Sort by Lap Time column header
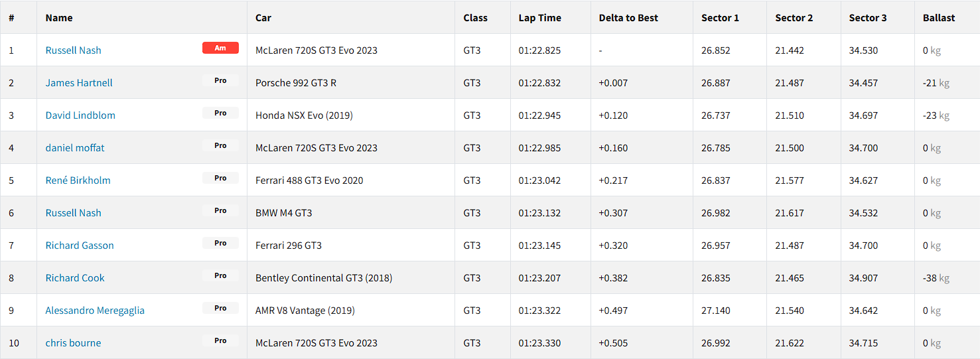Image resolution: width=980 pixels, height=359 pixels. pyautogui.click(x=539, y=18)
